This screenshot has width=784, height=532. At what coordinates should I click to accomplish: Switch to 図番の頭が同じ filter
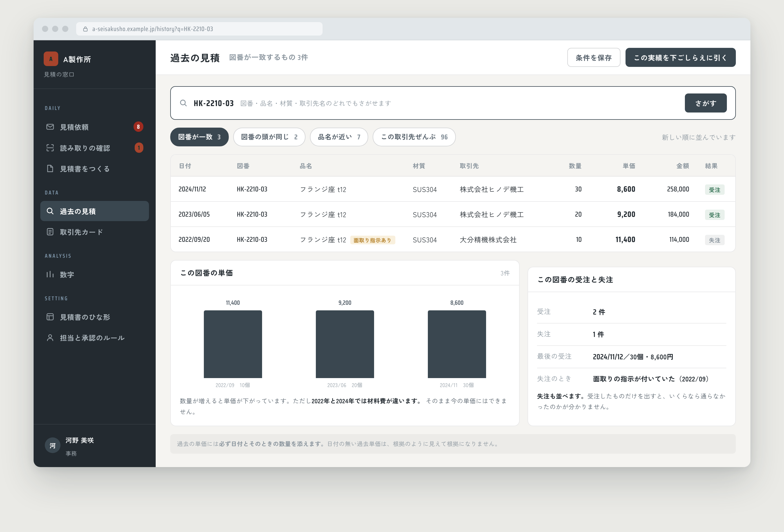[x=269, y=137]
